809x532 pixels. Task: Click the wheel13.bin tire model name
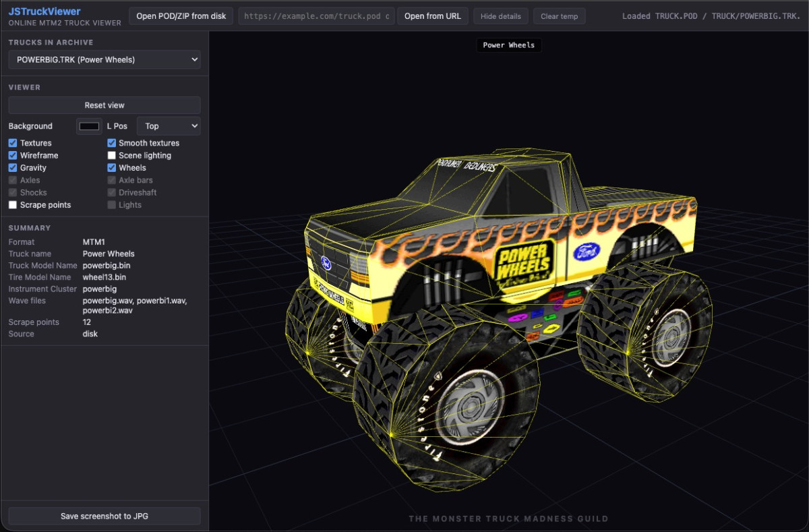[x=104, y=277]
